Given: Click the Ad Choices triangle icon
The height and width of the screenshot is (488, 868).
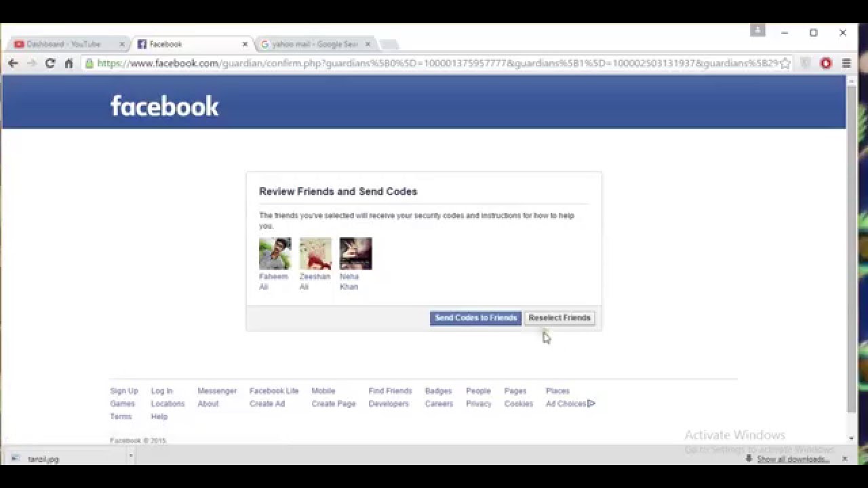Looking at the screenshot, I should [x=591, y=403].
